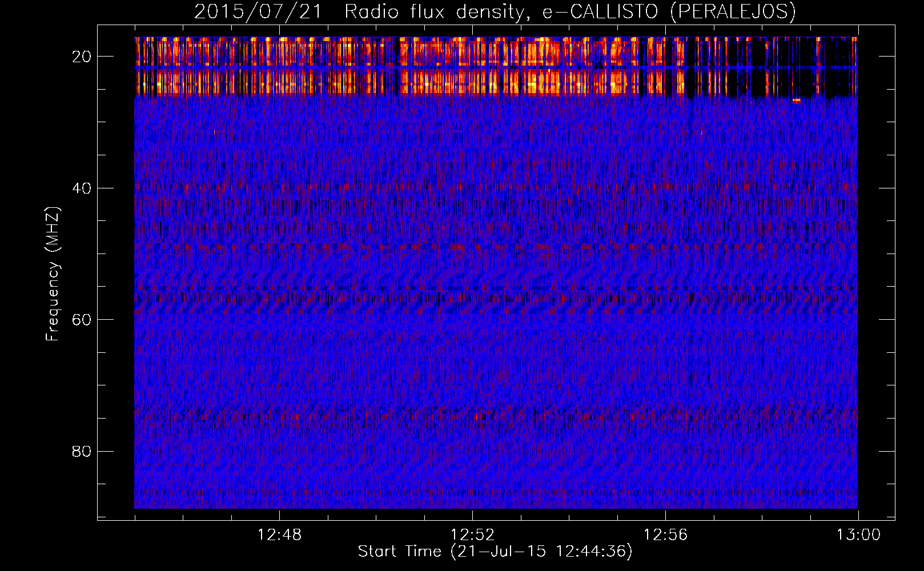Click the spectrogram at 12:52 and 60 MHz

coord(472,319)
